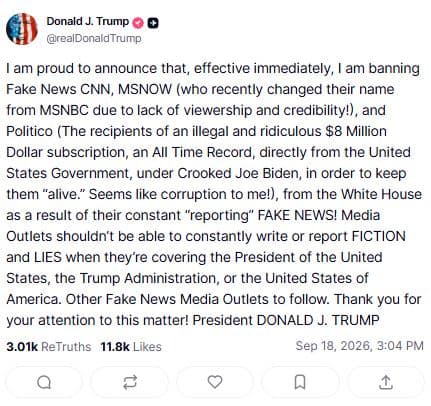Click the word Politico in the post
This screenshot has height=406, width=431.
[29, 131]
